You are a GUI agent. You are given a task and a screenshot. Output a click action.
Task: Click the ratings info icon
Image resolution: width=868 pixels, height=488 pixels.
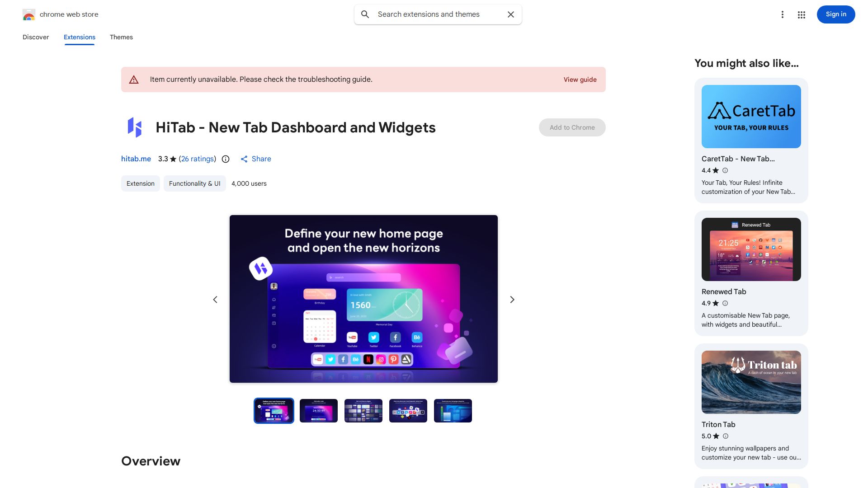tap(226, 159)
